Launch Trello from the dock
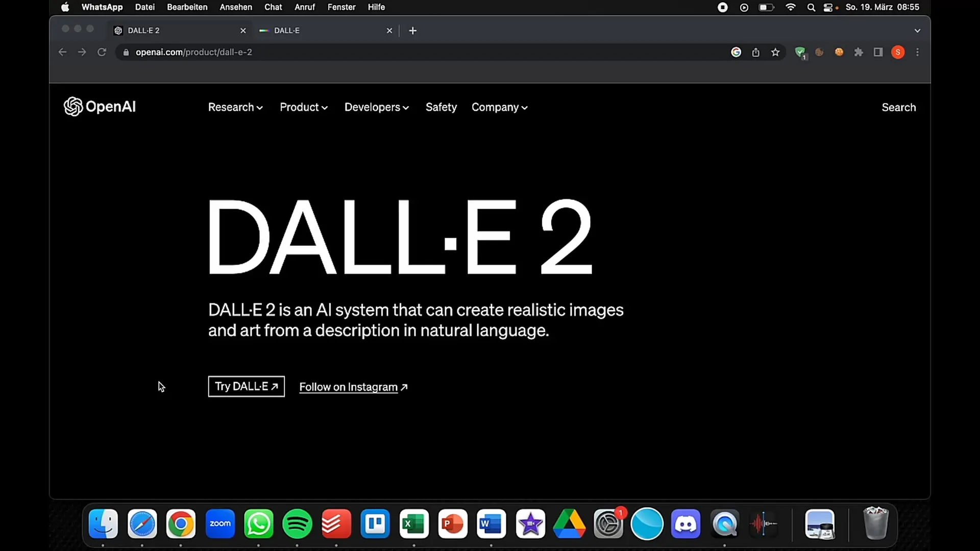The width and height of the screenshot is (980, 551). tap(376, 523)
